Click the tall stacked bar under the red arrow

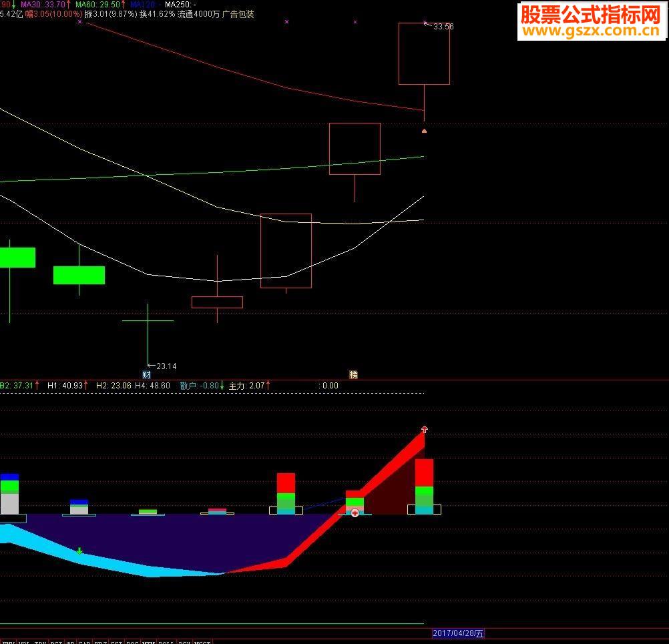pyautogui.click(x=424, y=487)
